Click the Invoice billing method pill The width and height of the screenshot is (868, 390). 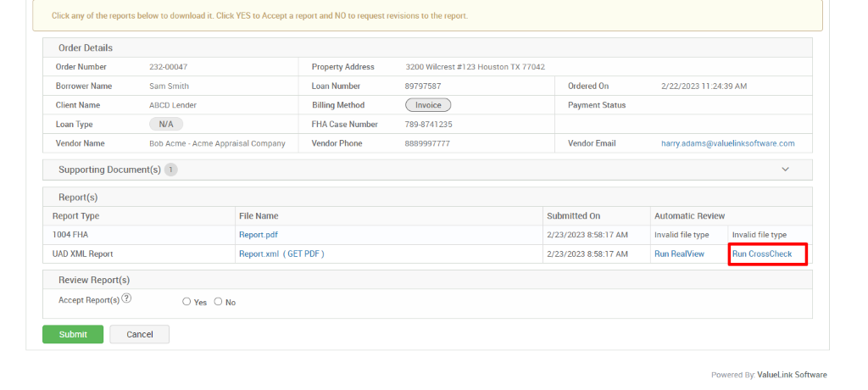pyautogui.click(x=428, y=104)
